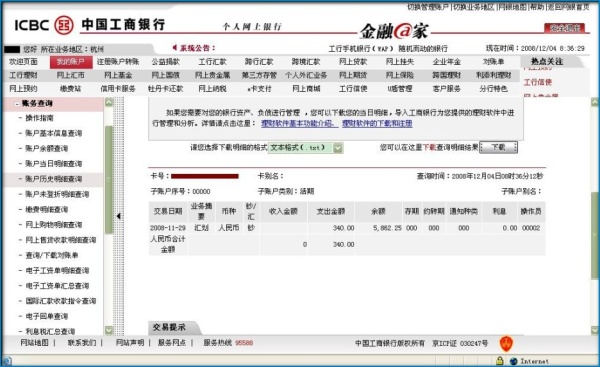Select 网上购物明细查询 in sidebar

pos(54,225)
